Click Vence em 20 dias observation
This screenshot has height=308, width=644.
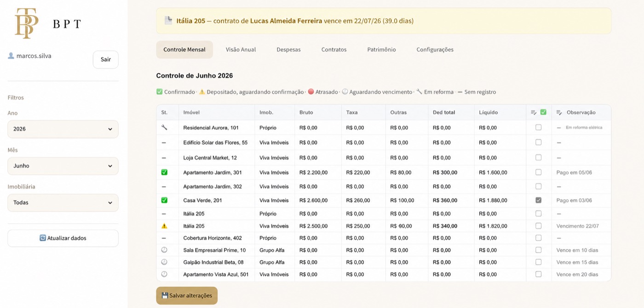pyautogui.click(x=577, y=274)
